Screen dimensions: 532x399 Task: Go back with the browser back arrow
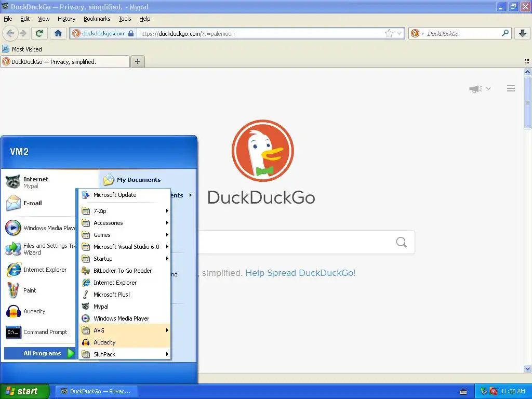pos(10,33)
